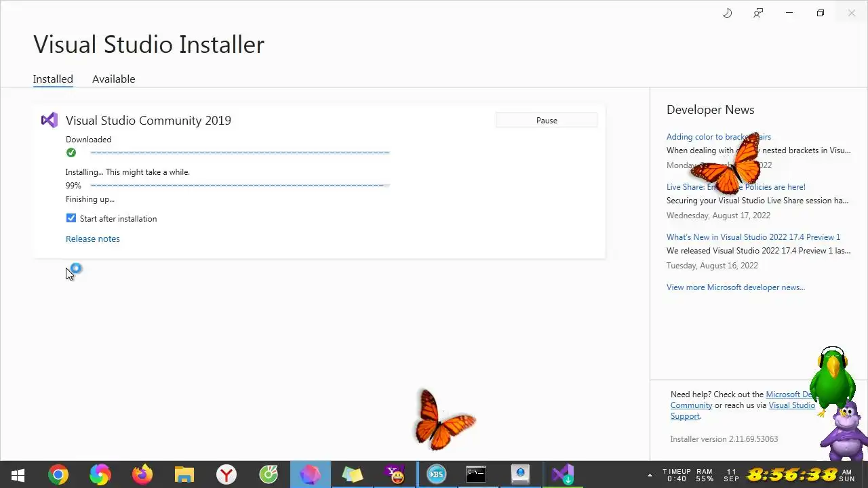868x488 pixels.
Task: Open the Windows Start menu
Action: pos(18,474)
